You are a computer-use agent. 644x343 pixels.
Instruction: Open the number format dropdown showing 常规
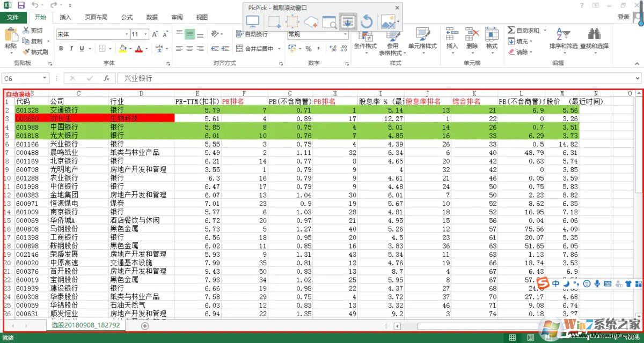(x=343, y=34)
